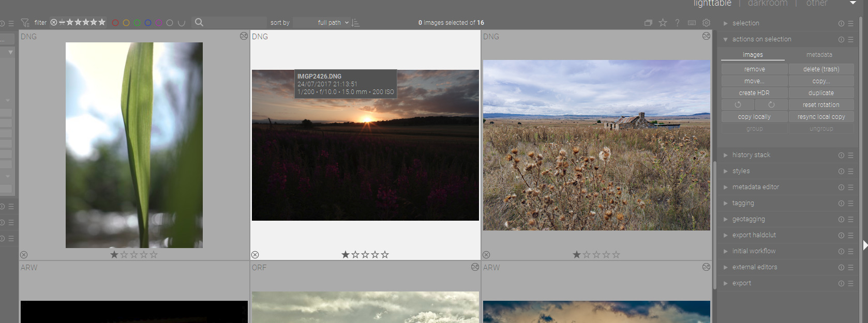
Task: Toggle the blue color label filter
Action: (148, 23)
